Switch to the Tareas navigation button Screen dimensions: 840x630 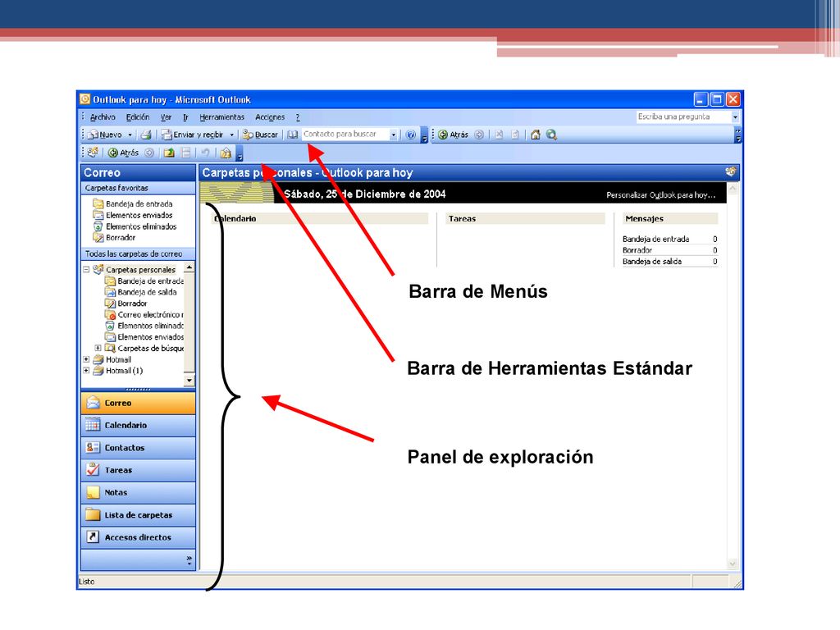pyautogui.click(x=138, y=470)
